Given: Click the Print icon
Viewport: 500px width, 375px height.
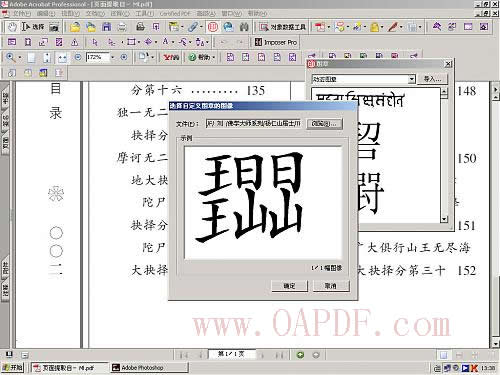Looking at the screenshot, I should point(140,27).
